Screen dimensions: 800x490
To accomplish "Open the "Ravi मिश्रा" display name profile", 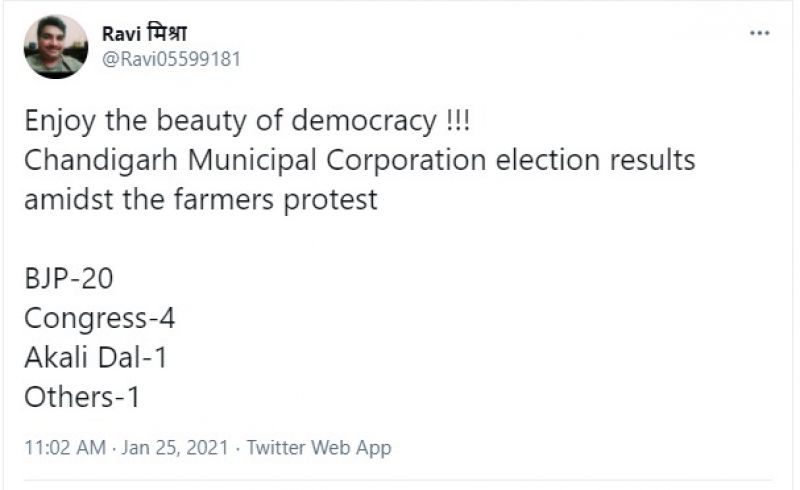I will [x=145, y=33].
